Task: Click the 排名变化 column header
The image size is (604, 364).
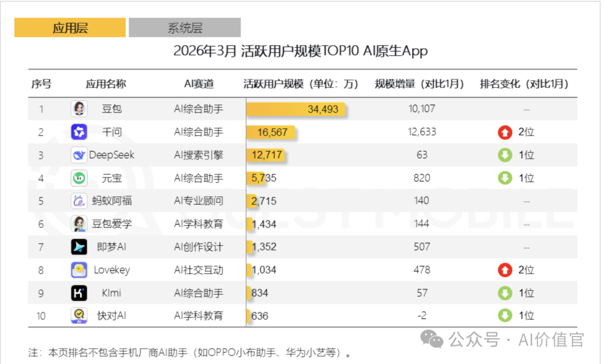Action: (x=524, y=83)
